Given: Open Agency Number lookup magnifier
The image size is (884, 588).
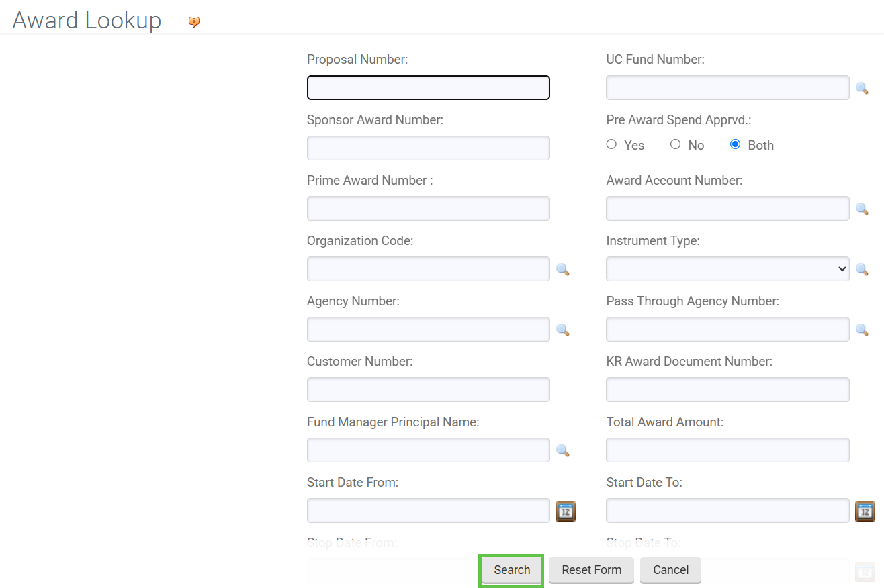Looking at the screenshot, I should click(x=563, y=330).
